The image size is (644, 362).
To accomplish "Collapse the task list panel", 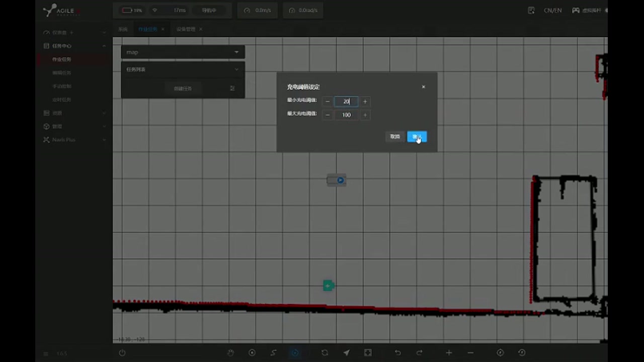I will [x=236, y=69].
